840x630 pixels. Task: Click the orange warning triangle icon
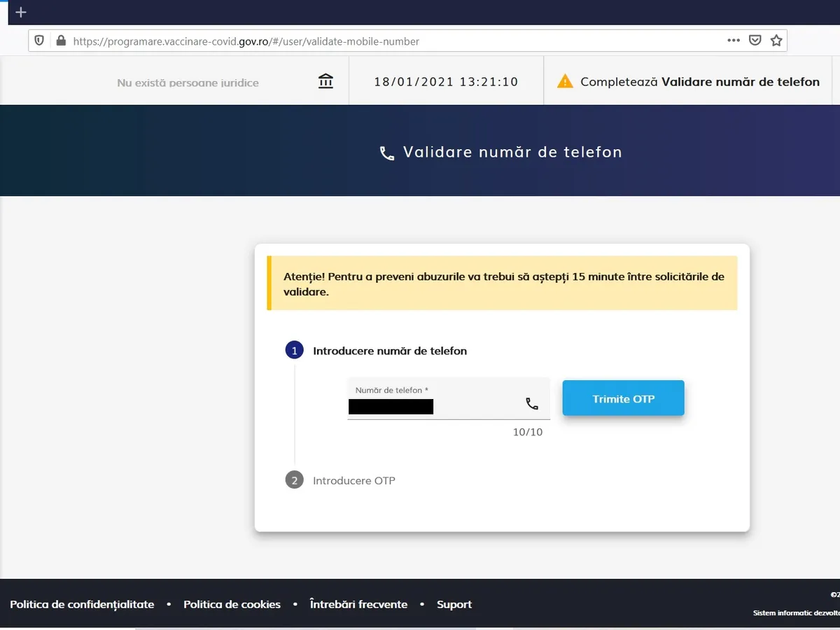(x=564, y=82)
